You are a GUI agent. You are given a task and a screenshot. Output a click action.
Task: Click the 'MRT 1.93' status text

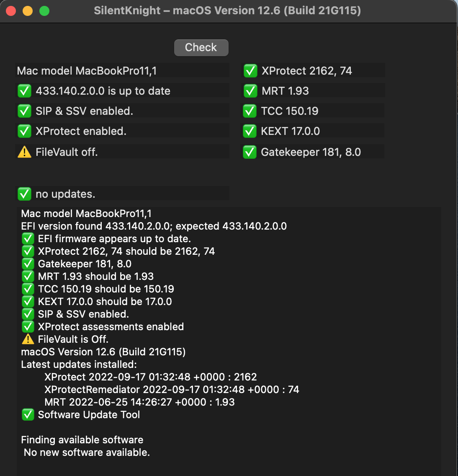click(x=285, y=91)
